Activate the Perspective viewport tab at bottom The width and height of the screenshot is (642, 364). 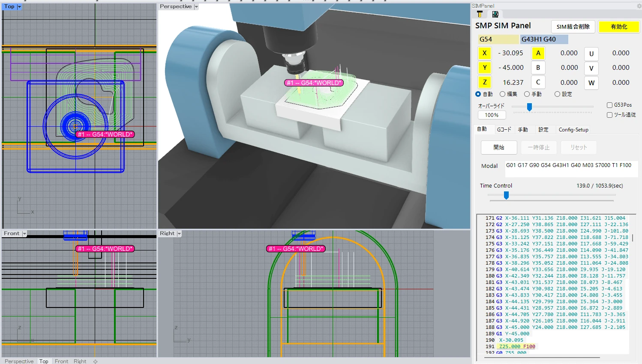coord(19,361)
